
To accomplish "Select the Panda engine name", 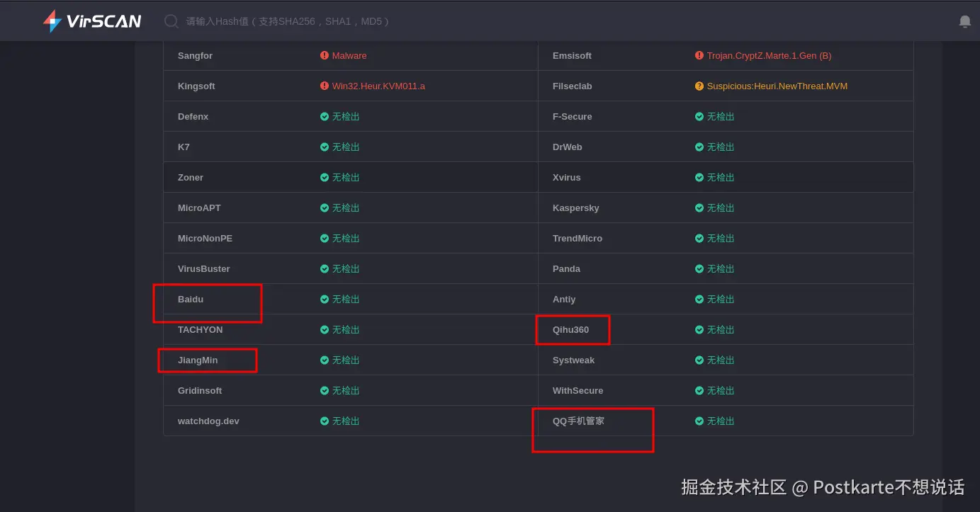I will click(566, 268).
